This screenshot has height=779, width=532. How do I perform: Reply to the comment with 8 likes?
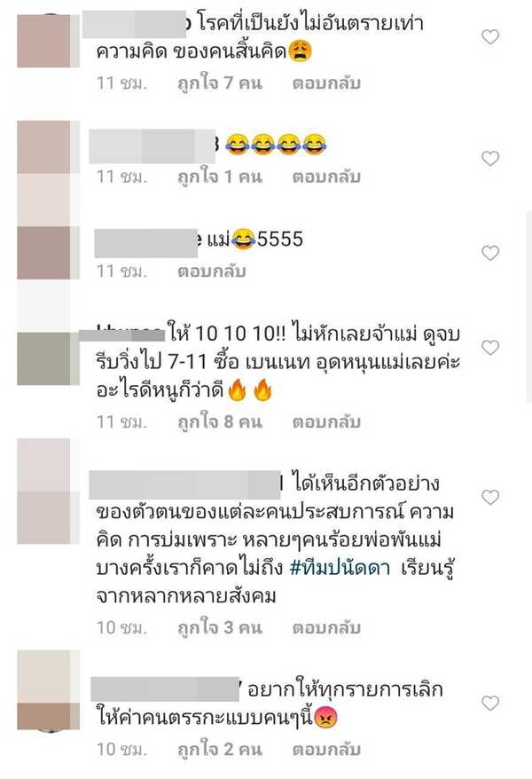pos(326,421)
